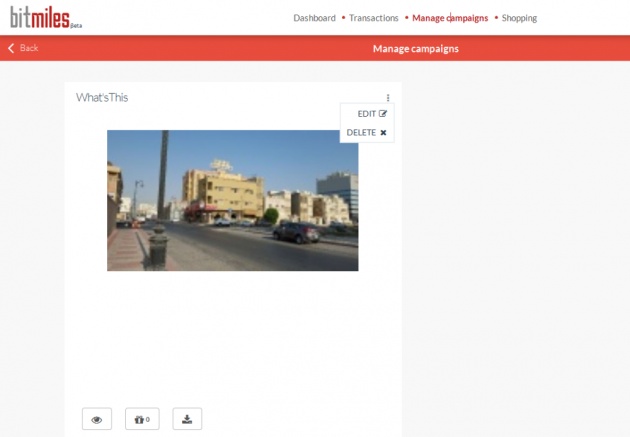
Task: Open the campaign street photo thumbnail
Action: [x=233, y=200]
